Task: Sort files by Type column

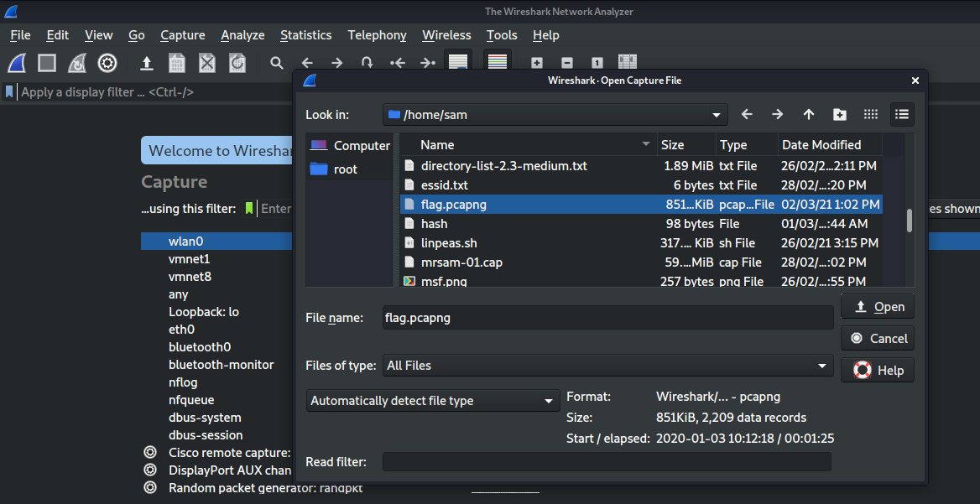Action: 747,145
